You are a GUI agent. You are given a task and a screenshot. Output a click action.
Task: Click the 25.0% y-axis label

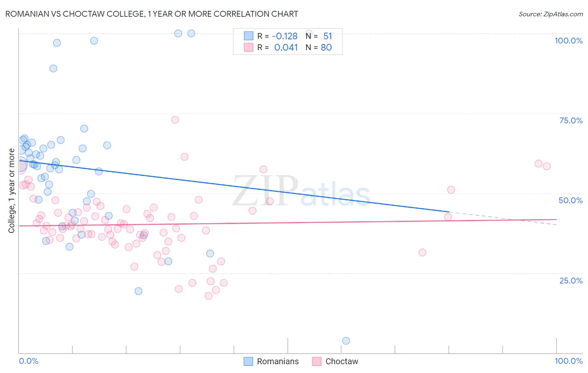point(571,281)
